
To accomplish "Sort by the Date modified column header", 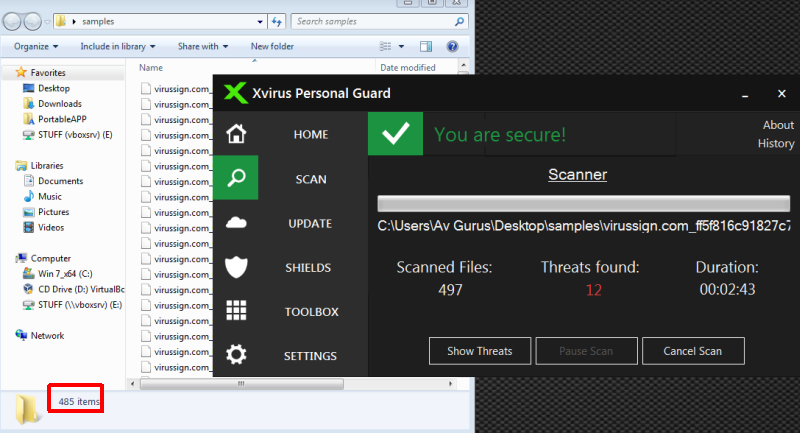I will pyautogui.click(x=408, y=67).
